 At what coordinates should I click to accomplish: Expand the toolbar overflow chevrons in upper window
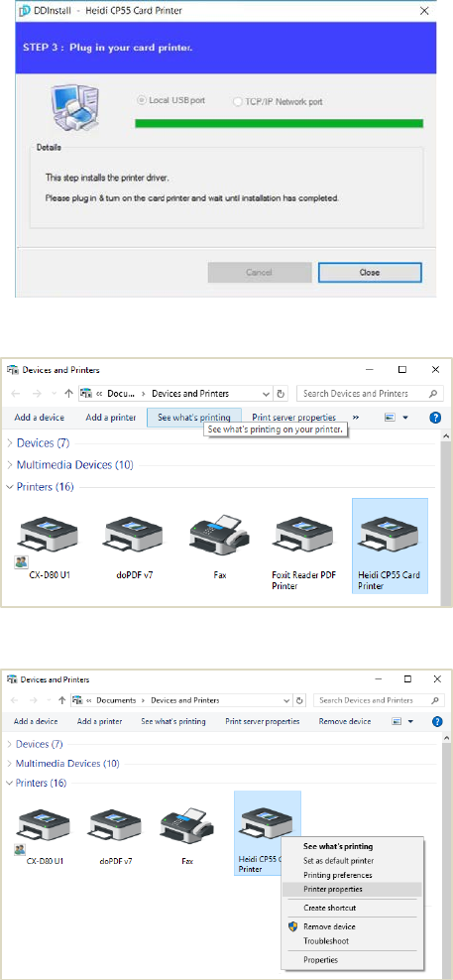[x=356, y=418]
